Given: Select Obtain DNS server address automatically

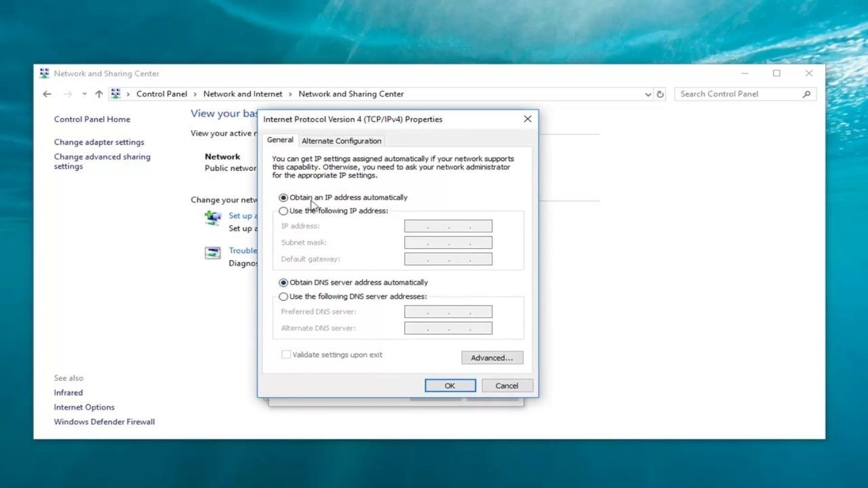Looking at the screenshot, I should tap(283, 283).
